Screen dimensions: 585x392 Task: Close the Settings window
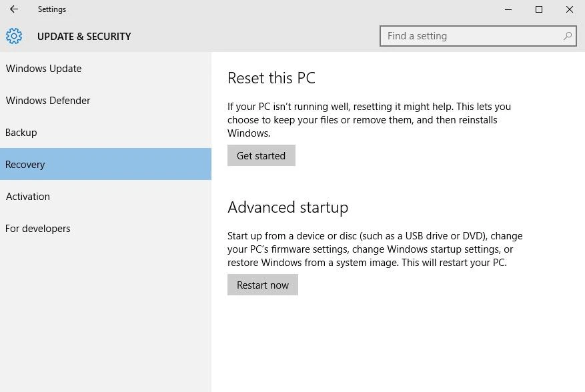(x=570, y=9)
